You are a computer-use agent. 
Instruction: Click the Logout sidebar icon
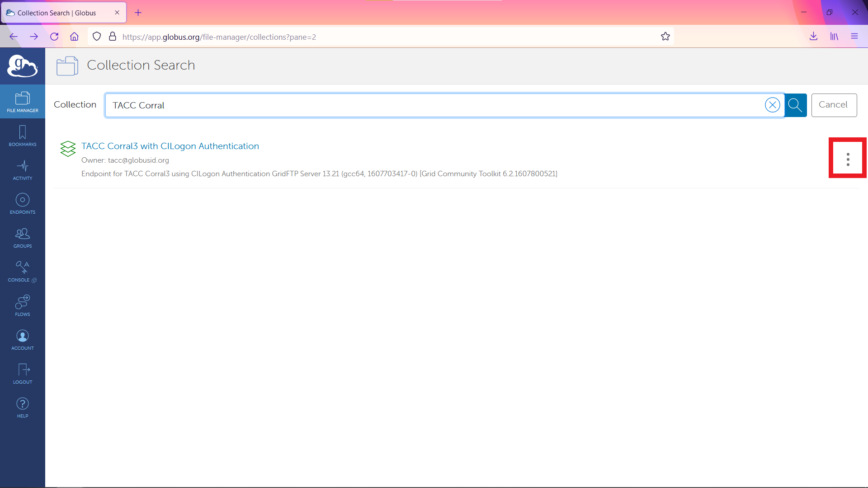pyautogui.click(x=23, y=373)
